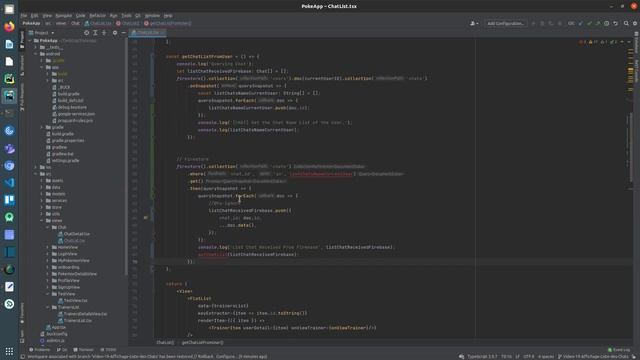Viewport: 640px width, 360px height.
Task: Collapse the TrainersList folder
Action: pyautogui.click(x=48, y=307)
